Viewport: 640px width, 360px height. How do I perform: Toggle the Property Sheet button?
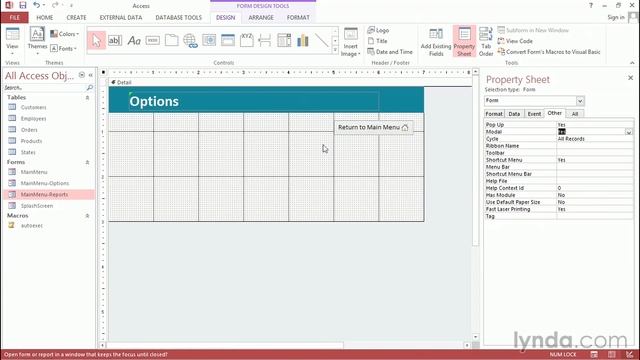(464, 42)
